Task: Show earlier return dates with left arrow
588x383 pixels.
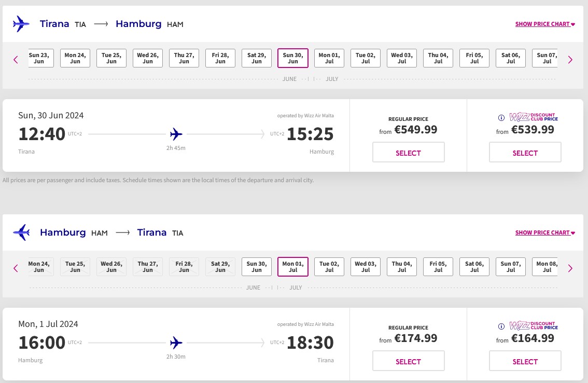Action: (16, 268)
